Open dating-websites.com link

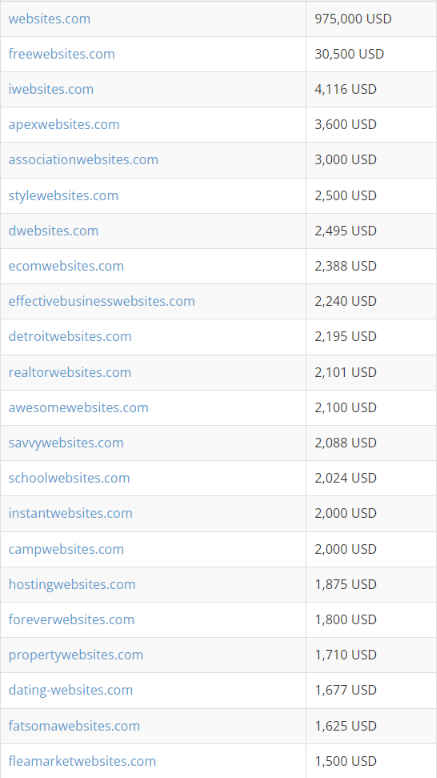(x=70, y=690)
